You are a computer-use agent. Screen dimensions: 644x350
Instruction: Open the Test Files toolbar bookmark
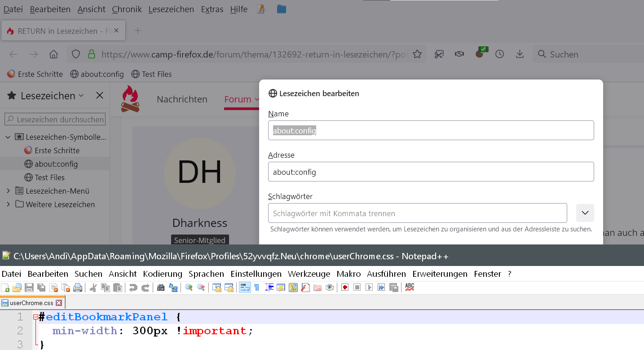coord(151,74)
